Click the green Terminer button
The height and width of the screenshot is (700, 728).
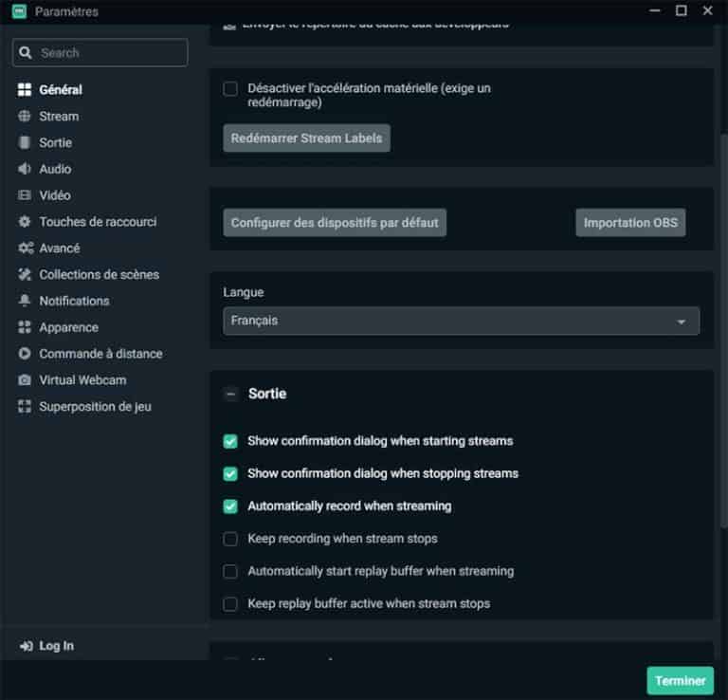(680, 680)
